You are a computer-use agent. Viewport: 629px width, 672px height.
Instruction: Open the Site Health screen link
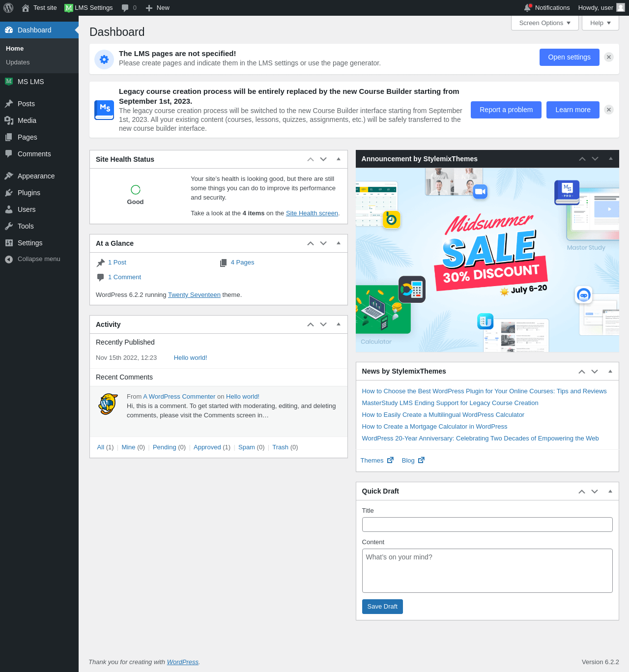point(312,213)
